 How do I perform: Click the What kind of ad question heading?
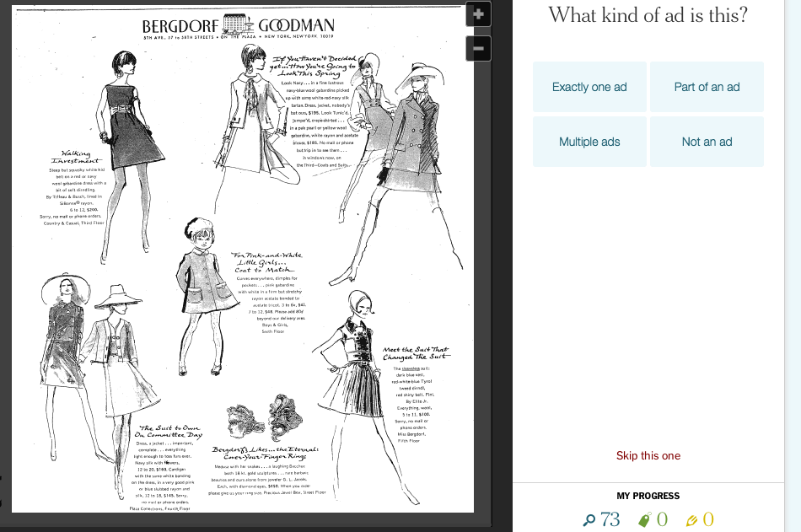pyautogui.click(x=648, y=15)
